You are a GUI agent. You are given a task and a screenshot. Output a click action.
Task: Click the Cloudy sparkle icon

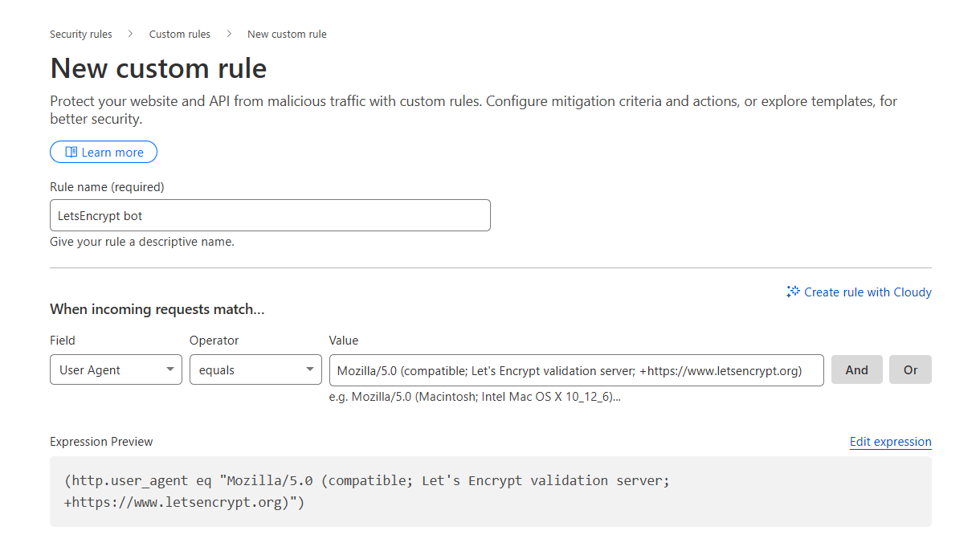coord(793,292)
